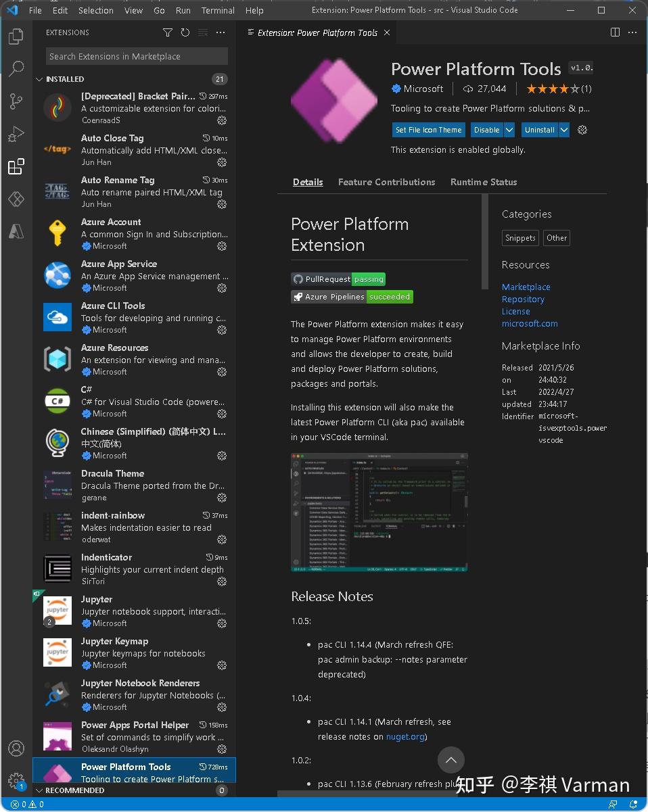Open the Uninstall button dropdown arrow
Viewport: 648px width, 812px height.
(564, 130)
